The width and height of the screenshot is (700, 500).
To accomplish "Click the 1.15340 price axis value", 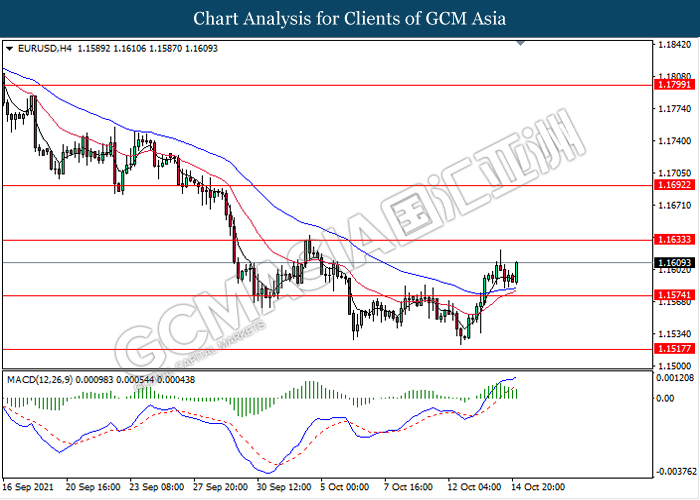I will (x=675, y=333).
